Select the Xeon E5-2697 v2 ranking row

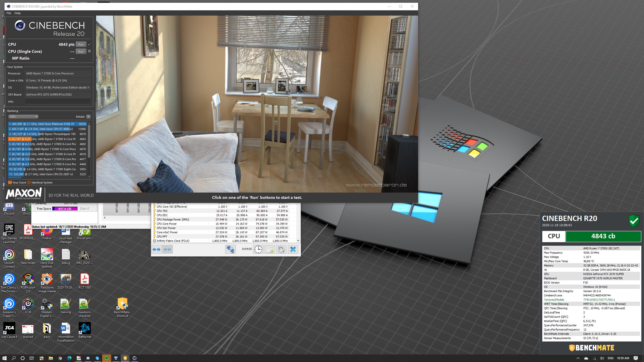(x=48, y=174)
